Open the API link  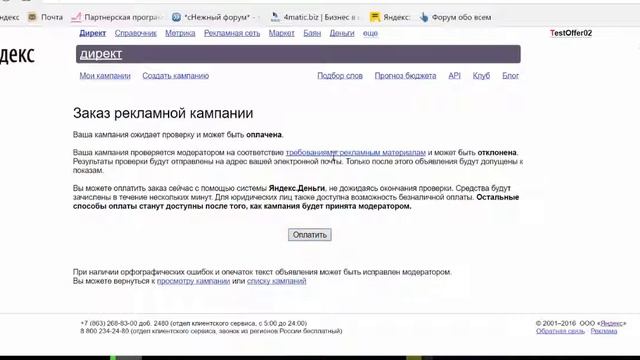(454, 76)
